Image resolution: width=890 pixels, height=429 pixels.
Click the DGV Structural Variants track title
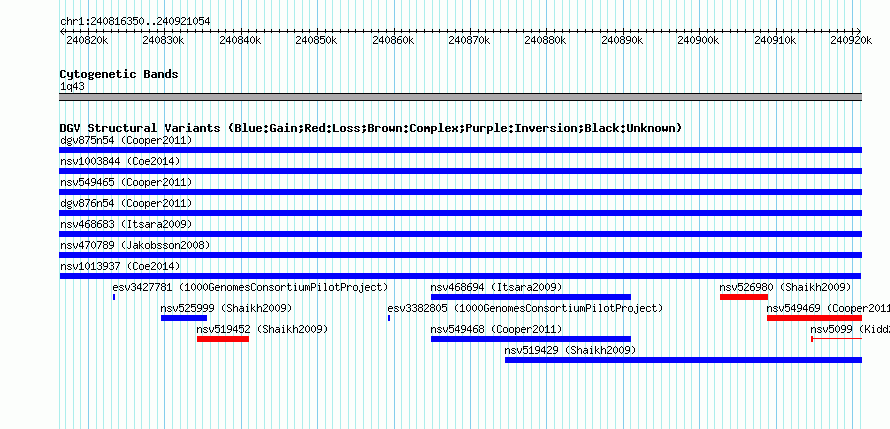371,128
